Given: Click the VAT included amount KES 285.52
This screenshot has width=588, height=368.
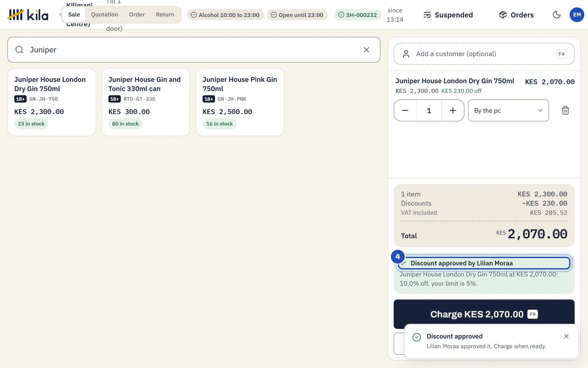Looking at the screenshot, I should coord(548,213).
